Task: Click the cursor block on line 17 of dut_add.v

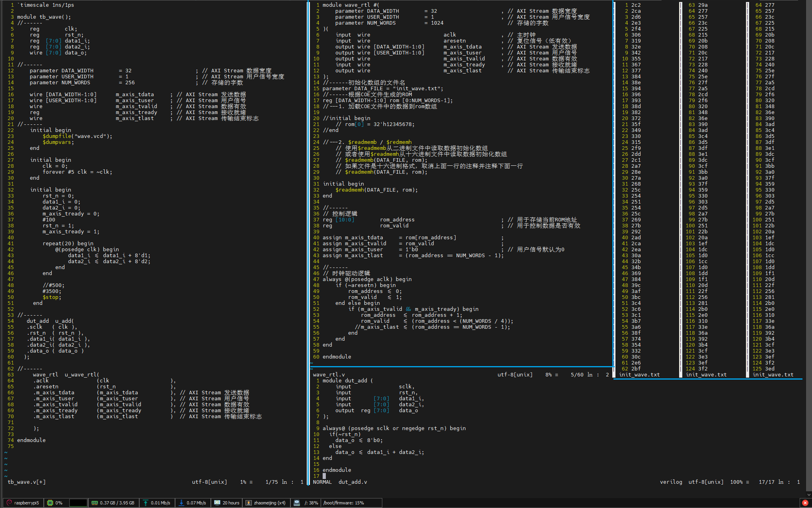Action: [324, 476]
